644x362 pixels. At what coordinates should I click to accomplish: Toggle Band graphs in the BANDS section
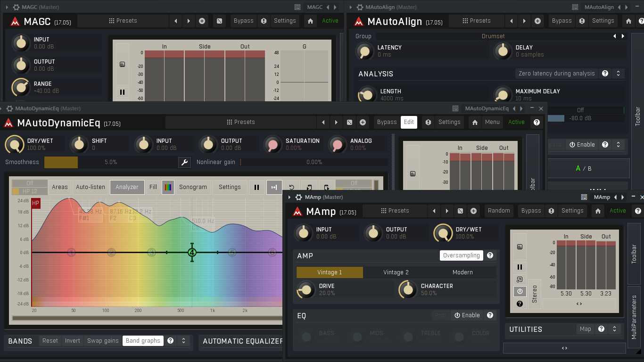(x=143, y=341)
